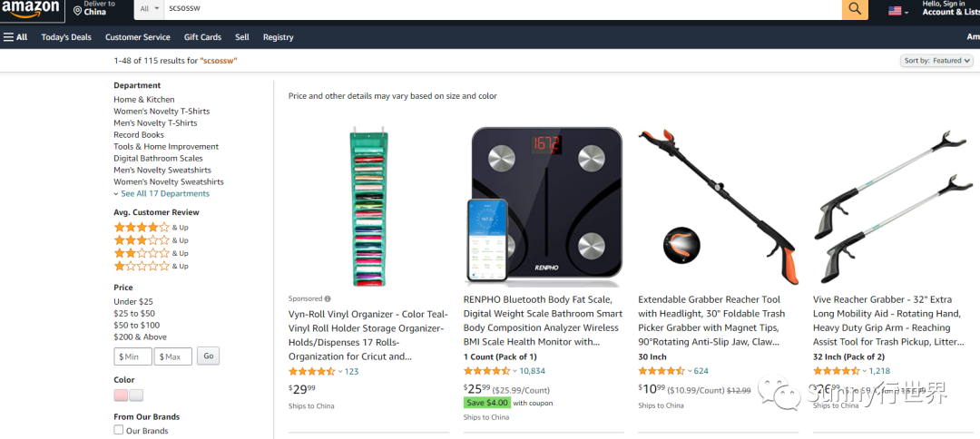This screenshot has width=980, height=439.
Task: Check the Our Brands checkbox
Action: click(118, 430)
